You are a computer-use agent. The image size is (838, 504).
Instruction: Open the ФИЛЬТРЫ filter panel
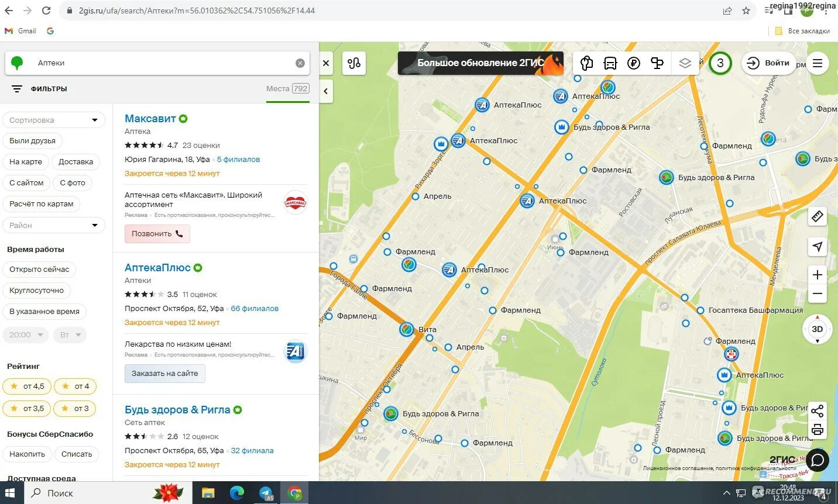[x=39, y=89]
